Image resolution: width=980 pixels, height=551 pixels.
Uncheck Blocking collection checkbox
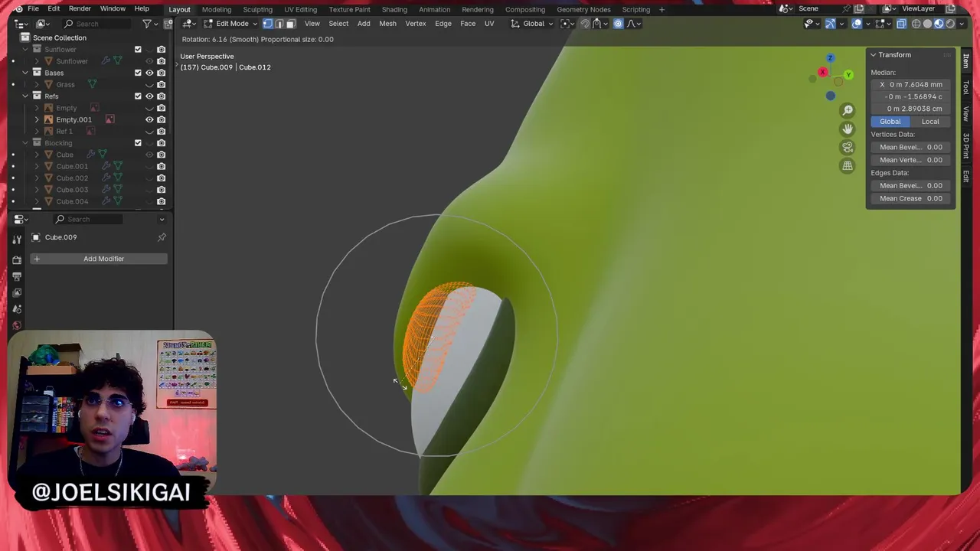pos(138,143)
